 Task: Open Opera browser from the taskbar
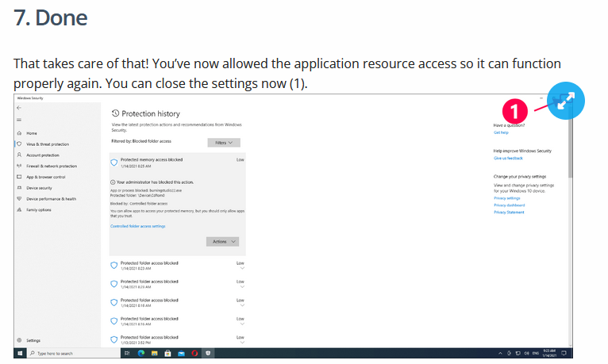[194, 353]
